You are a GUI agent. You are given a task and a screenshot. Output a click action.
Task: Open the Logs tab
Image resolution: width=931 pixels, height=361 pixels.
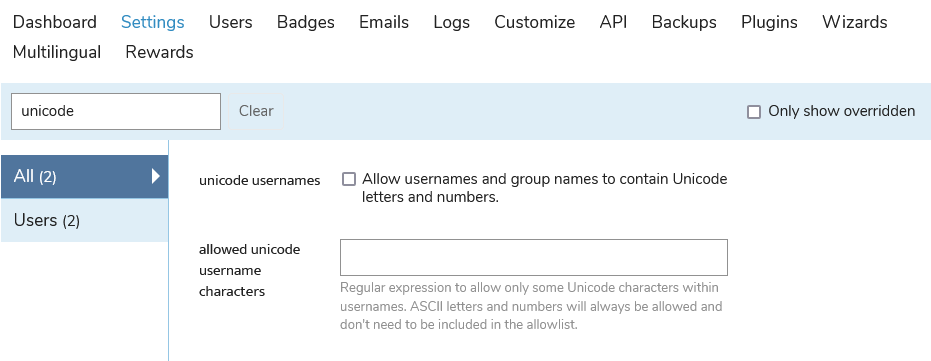451,22
